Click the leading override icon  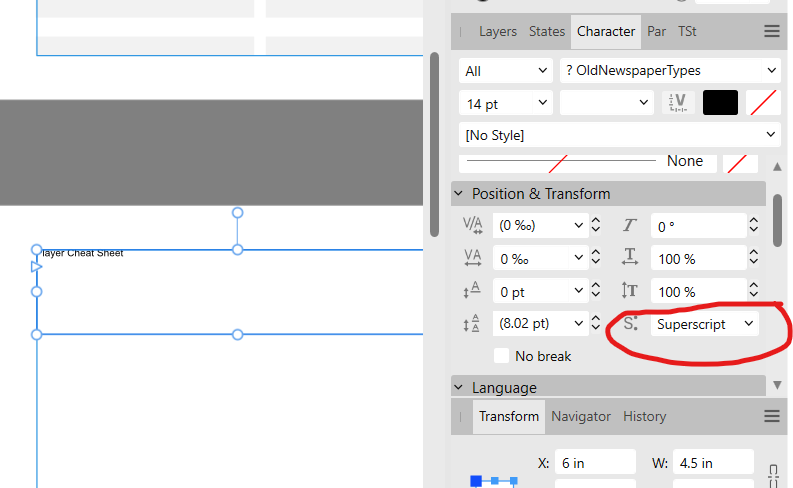472,324
